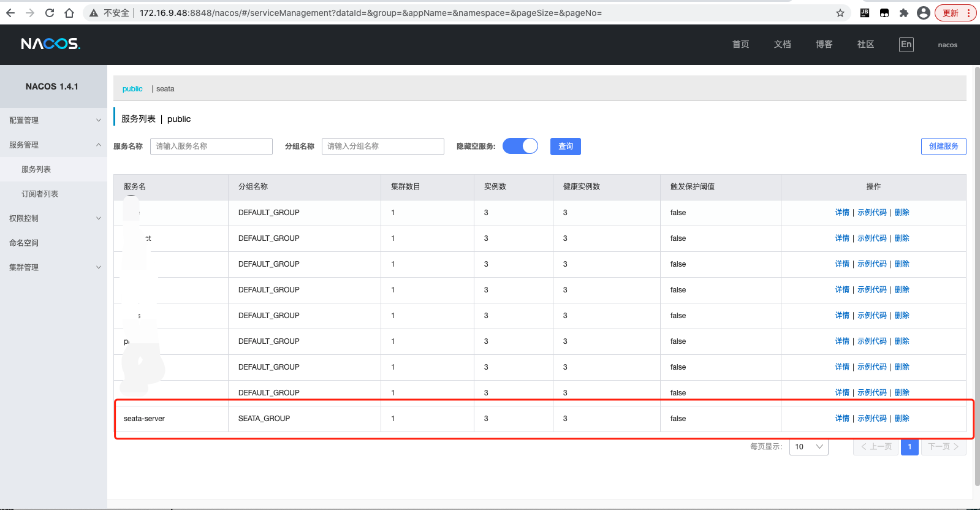This screenshot has width=980, height=510.
Task: Collapse the 服务管理 menu
Action: click(53, 145)
